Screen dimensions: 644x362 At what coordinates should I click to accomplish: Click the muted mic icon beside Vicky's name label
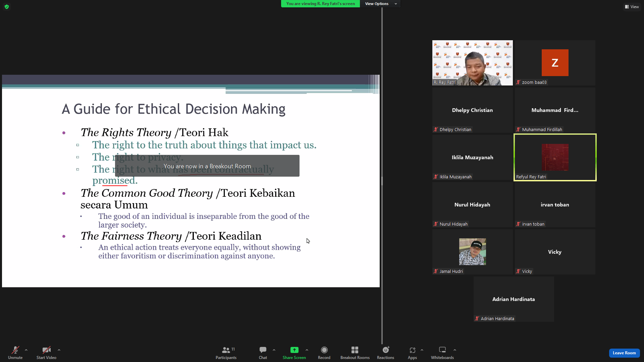coord(518,271)
